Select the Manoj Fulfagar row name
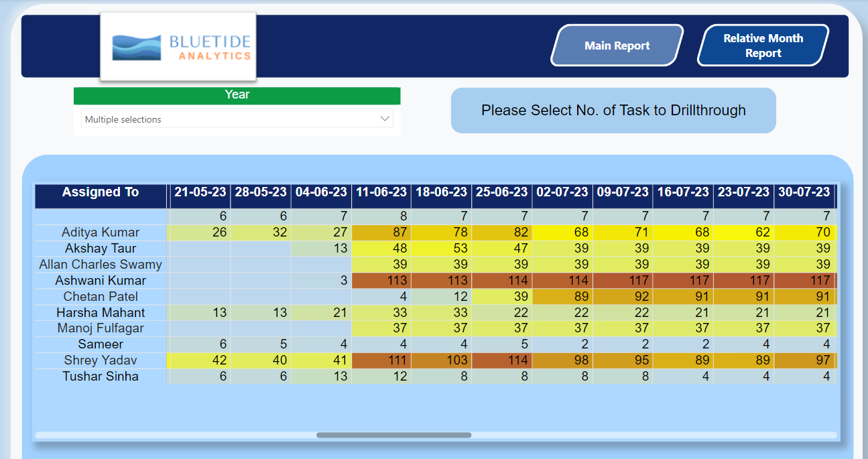Screen dimensions: 868x459 pos(101,328)
